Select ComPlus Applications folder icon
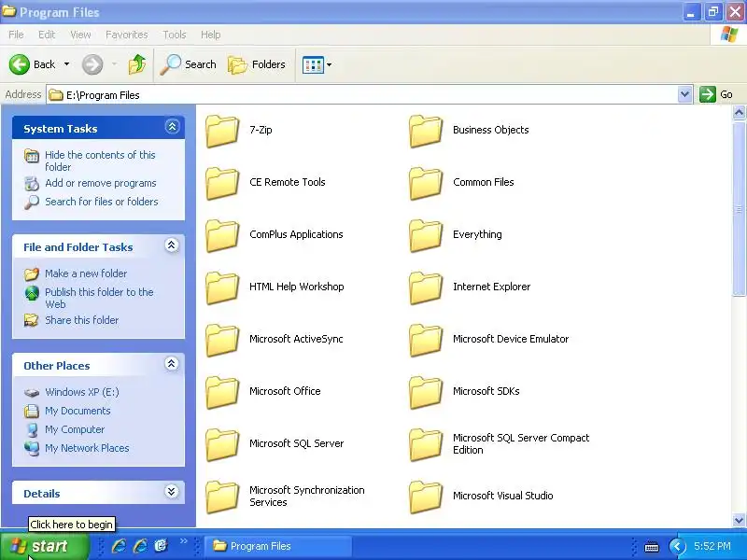747x560 pixels. (x=222, y=235)
